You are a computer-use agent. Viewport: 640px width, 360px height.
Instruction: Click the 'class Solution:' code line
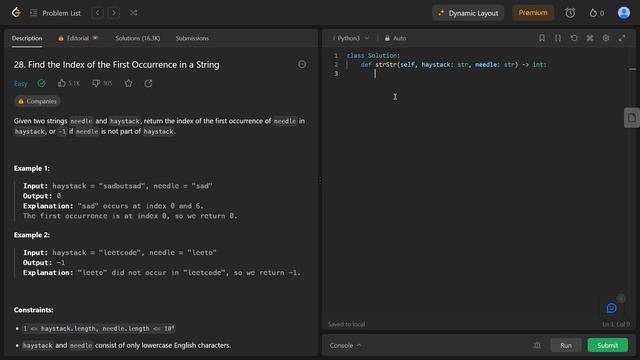point(373,56)
